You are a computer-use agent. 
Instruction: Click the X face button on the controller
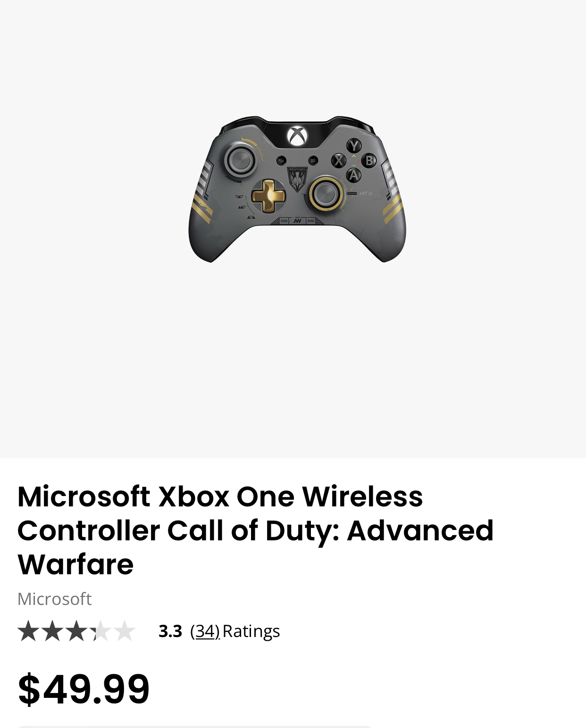[339, 160]
